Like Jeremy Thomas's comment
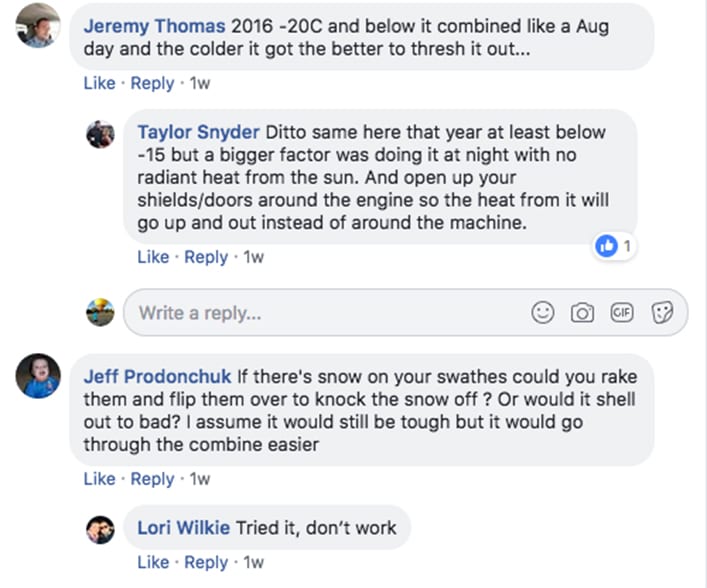Viewport: 707px width, 588px height. [99, 84]
